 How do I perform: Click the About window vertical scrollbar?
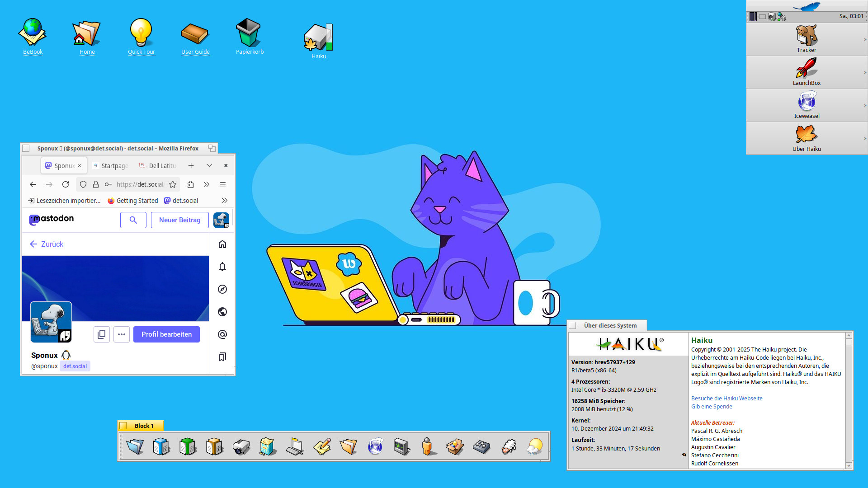849,401
